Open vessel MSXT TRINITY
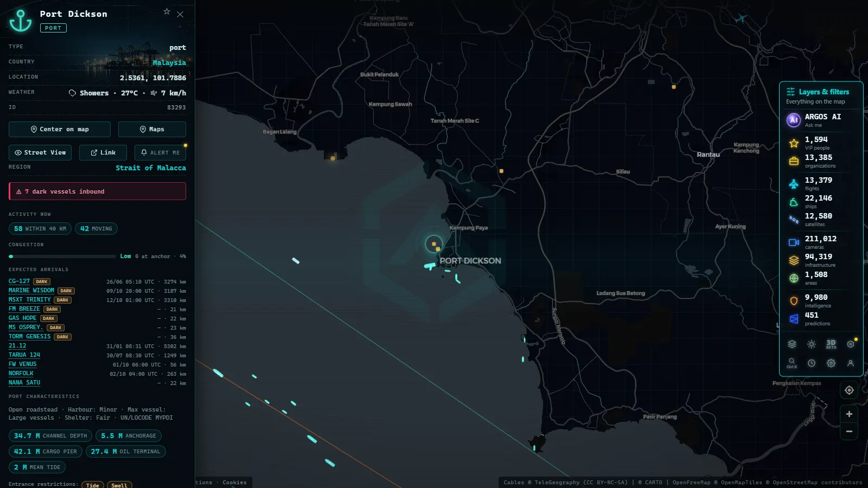The image size is (868, 488). (30, 300)
